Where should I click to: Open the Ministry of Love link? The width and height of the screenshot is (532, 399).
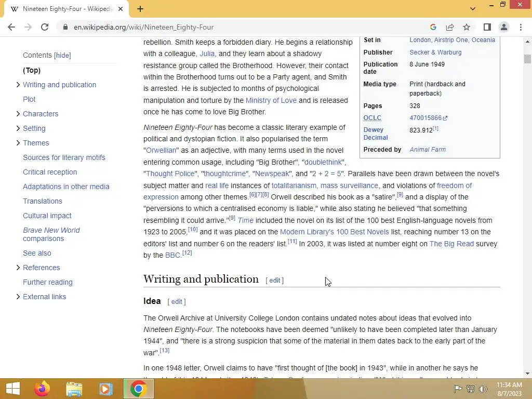coord(271,100)
